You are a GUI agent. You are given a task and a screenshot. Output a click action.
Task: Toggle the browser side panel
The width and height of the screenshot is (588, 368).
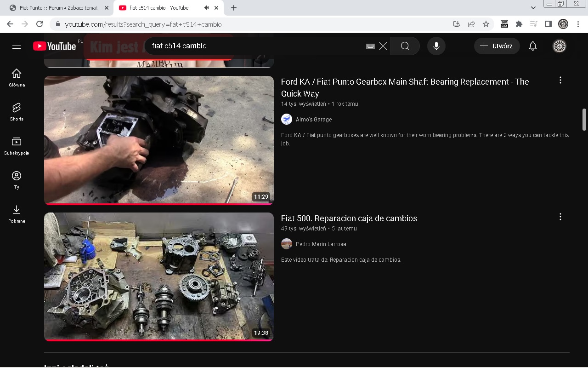[x=548, y=24]
